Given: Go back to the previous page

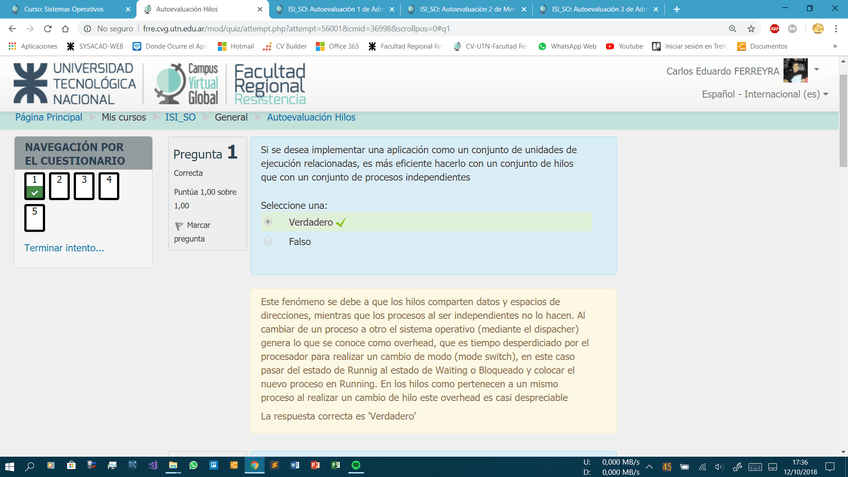Looking at the screenshot, I should click(12, 29).
